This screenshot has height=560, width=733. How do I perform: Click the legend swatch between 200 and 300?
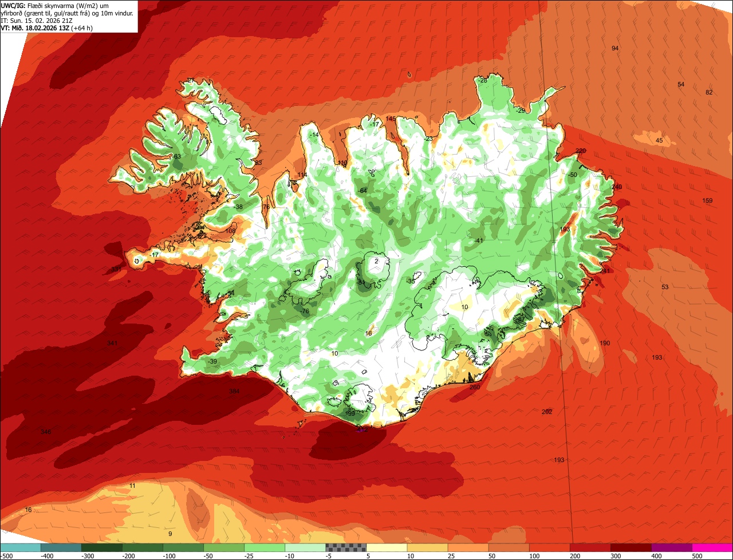pyautogui.click(x=590, y=547)
